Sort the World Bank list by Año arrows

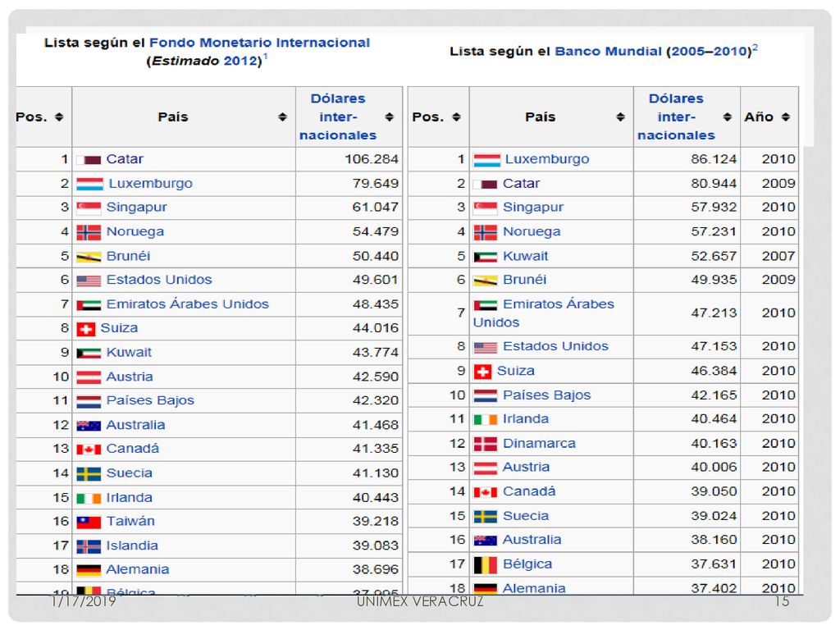(785, 116)
